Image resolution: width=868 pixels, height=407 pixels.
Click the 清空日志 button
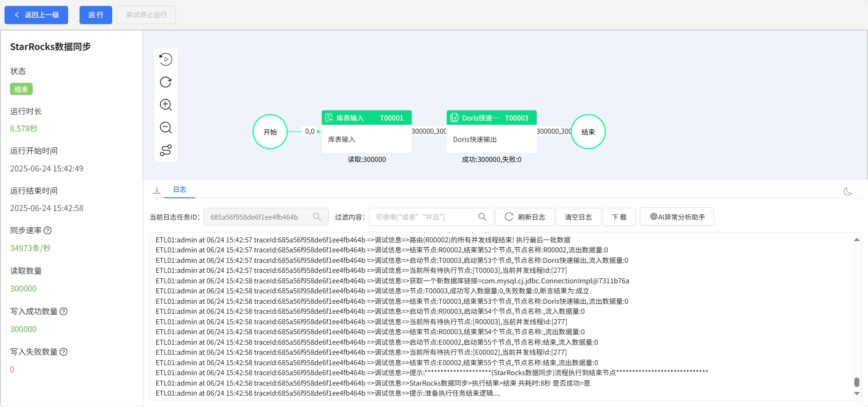coord(578,217)
